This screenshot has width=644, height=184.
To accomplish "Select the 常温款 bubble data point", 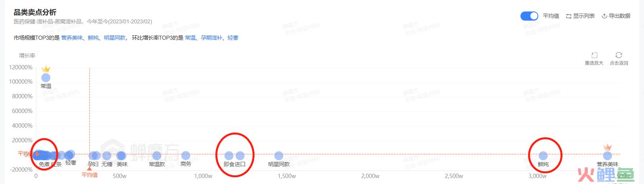I will [157, 156].
